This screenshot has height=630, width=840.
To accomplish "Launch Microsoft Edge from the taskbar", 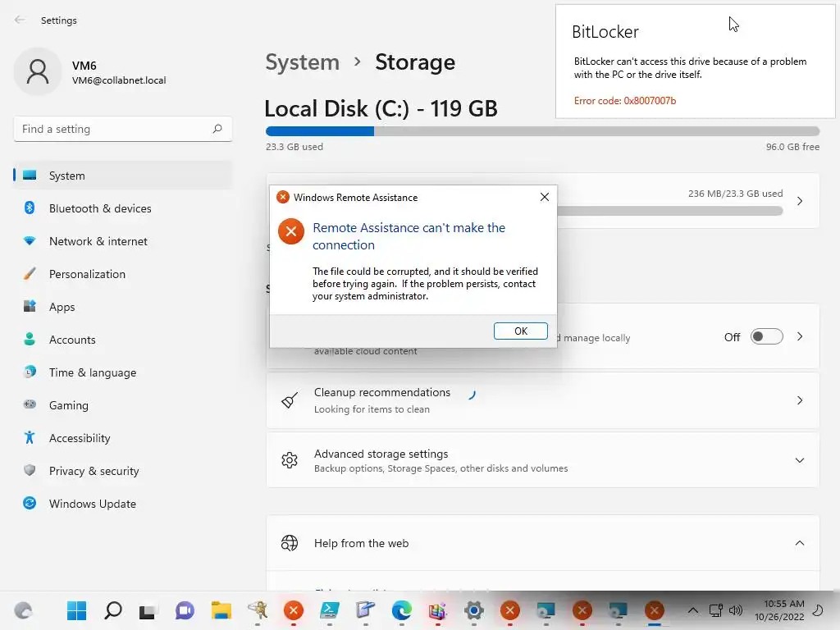I will (401, 610).
